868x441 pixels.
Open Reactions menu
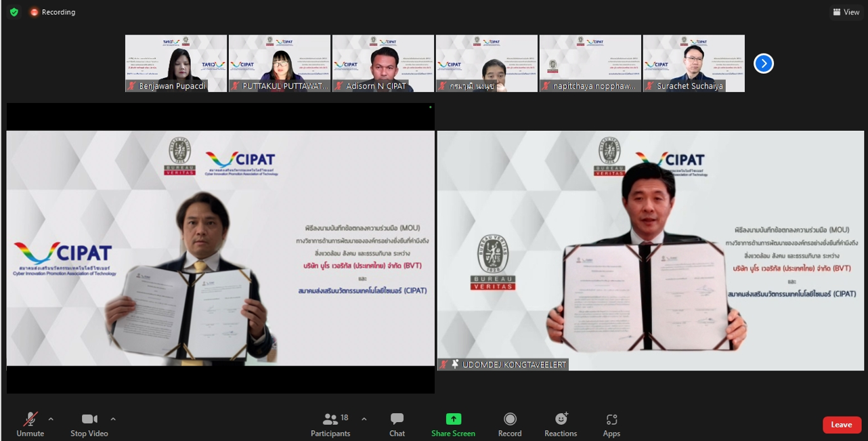pos(561,425)
